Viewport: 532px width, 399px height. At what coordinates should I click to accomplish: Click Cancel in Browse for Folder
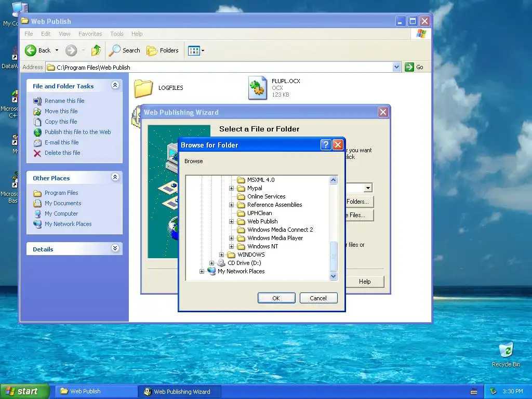click(x=318, y=298)
